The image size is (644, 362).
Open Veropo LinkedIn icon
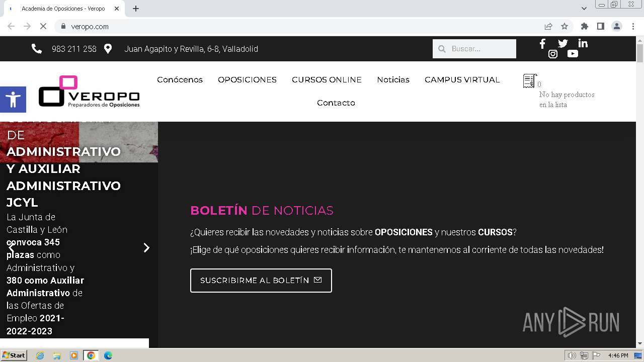[x=583, y=43]
